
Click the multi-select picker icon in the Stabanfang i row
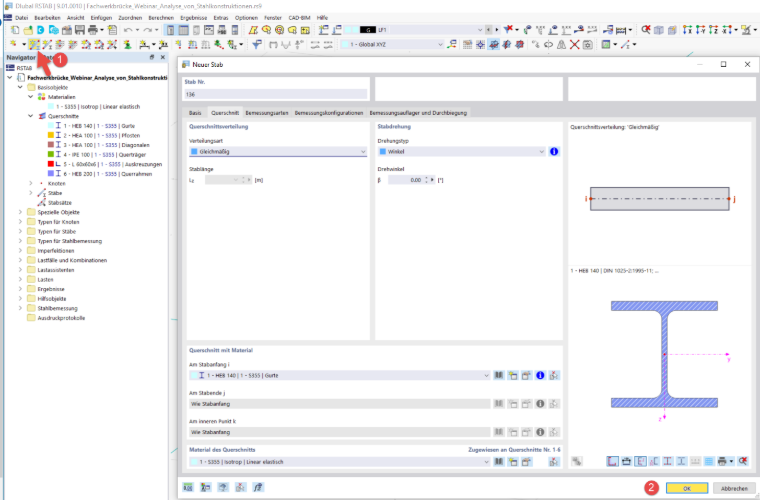tap(554, 375)
